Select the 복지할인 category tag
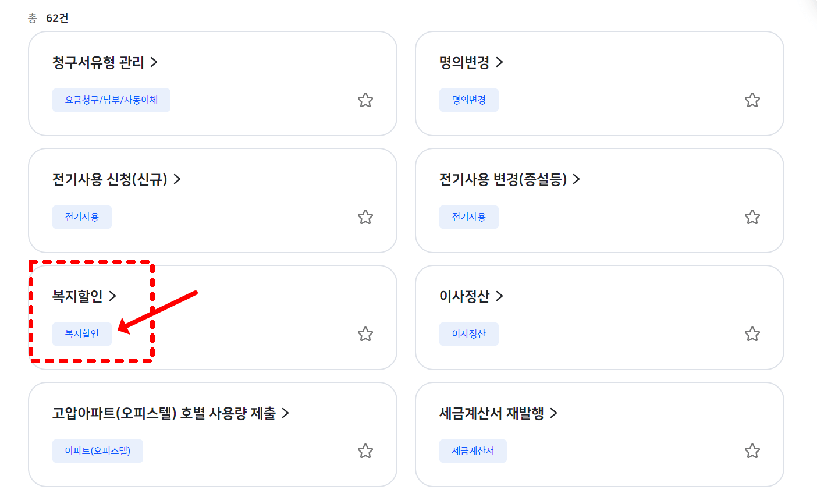 pyautogui.click(x=81, y=333)
